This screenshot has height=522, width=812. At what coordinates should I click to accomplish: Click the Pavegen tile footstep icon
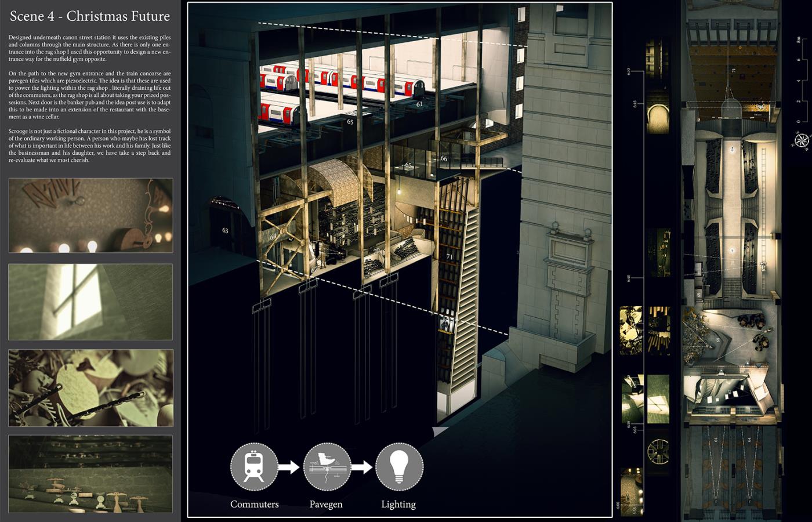(327, 466)
